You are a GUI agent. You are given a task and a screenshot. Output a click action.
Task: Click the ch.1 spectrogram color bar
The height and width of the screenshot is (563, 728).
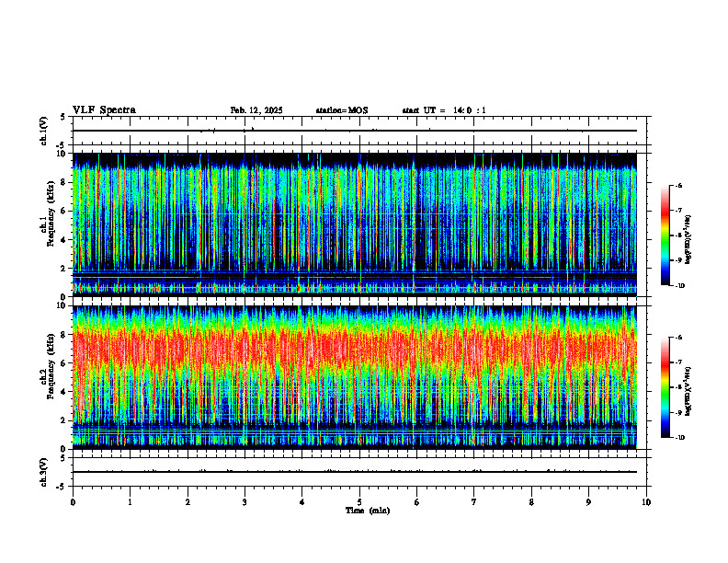[x=665, y=236]
